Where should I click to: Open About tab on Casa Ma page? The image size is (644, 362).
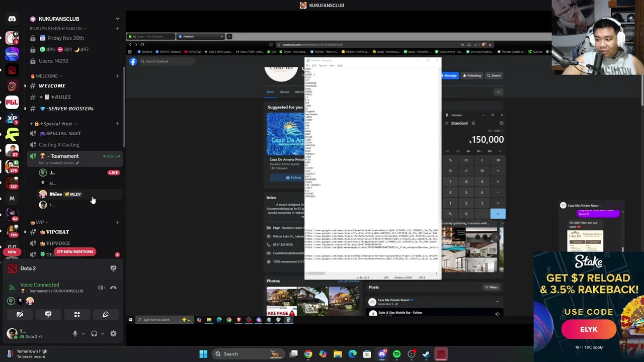click(284, 92)
